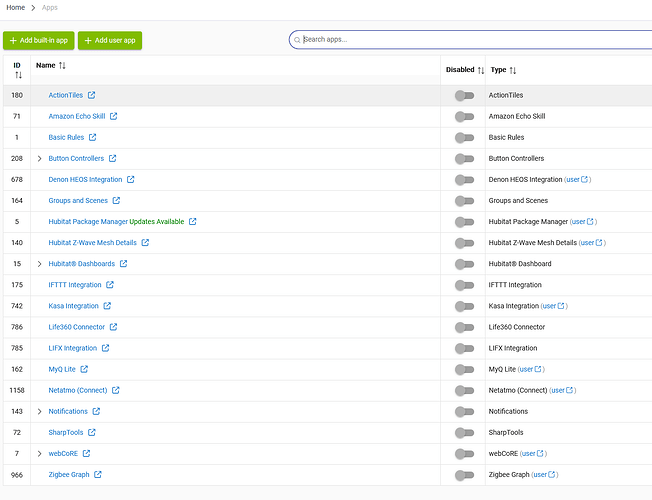Viewport: 652px width, 500px height.
Task: Expand the Notifications app group
Action: [40, 412]
